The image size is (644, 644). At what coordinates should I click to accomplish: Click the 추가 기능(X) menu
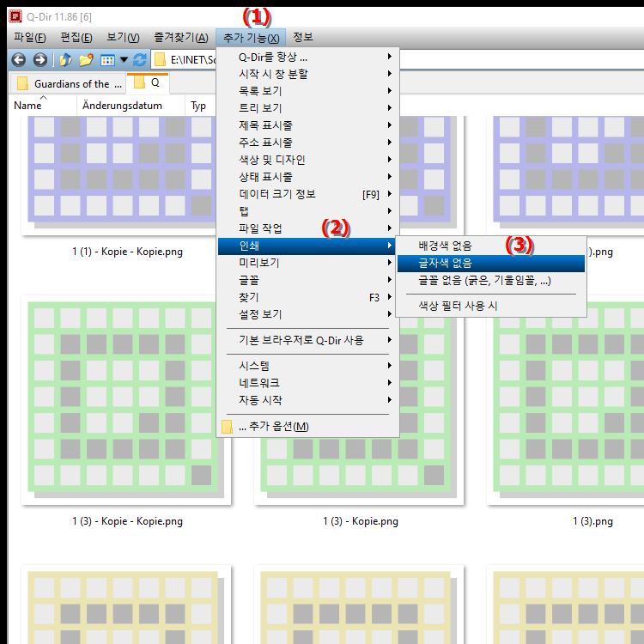point(251,38)
